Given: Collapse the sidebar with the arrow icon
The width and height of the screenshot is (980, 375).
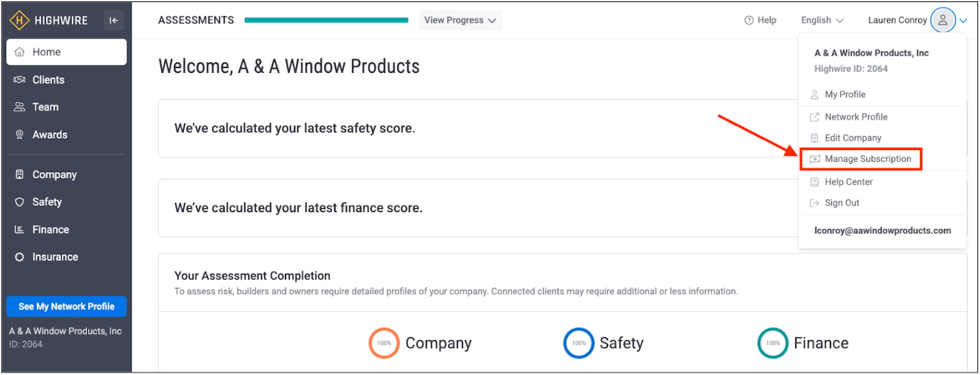Looking at the screenshot, I should [113, 20].
